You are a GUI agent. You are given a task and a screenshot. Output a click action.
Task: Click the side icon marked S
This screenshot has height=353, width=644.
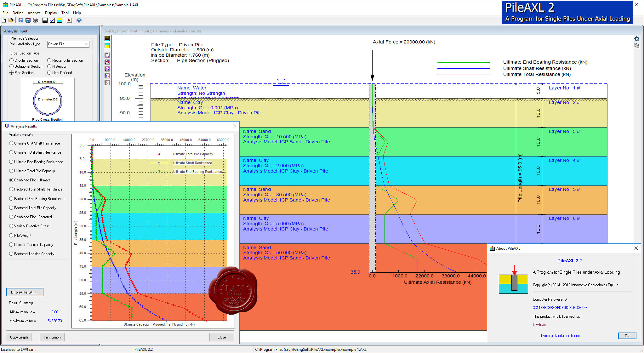tap(107, 76)
